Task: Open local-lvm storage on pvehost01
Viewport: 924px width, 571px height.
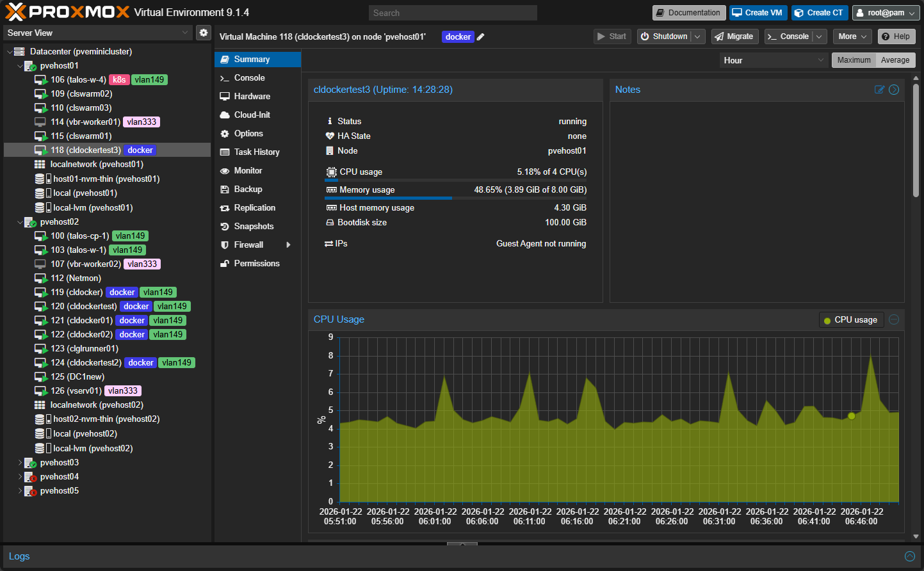Action: (x=93, y=207)
